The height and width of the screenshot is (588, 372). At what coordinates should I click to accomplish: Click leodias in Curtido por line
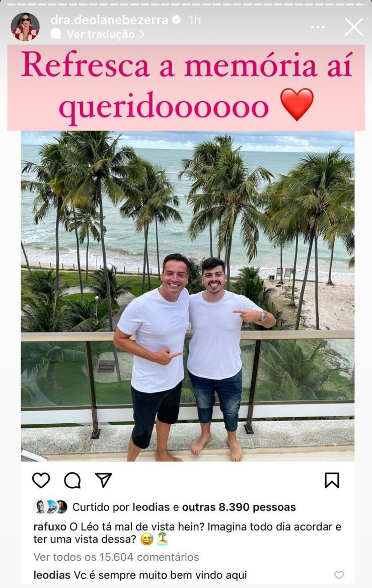click(151, 507)
